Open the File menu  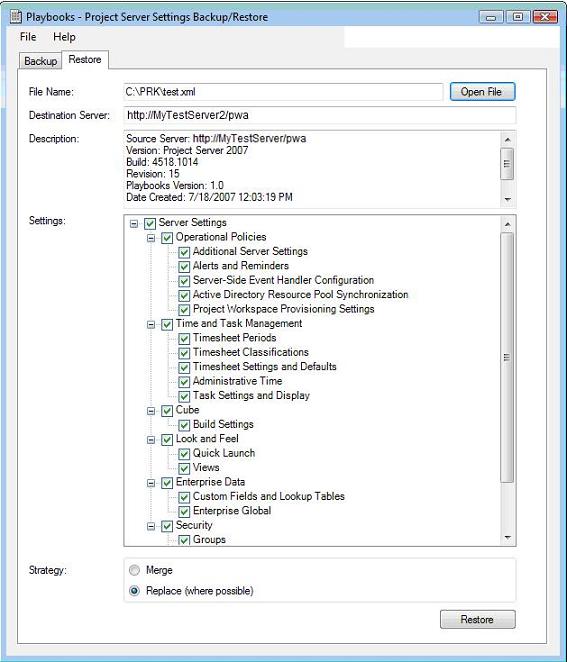click(x=28, y=37)
